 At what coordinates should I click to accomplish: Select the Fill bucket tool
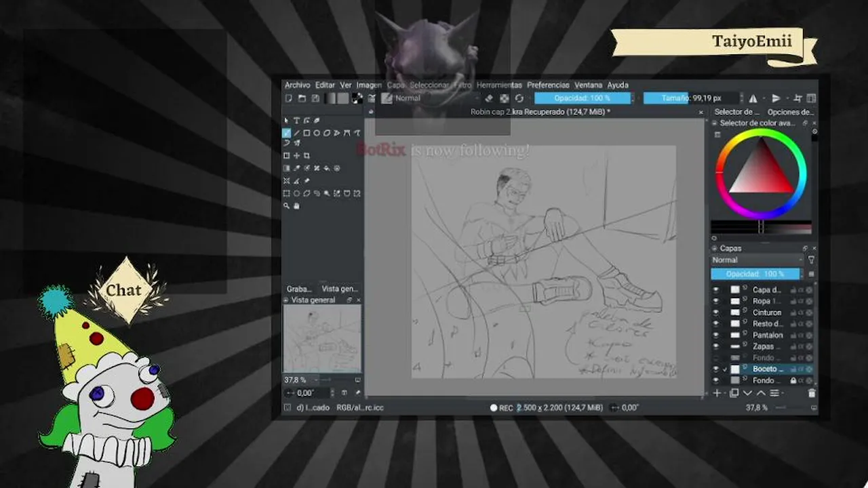click(327, 168)
